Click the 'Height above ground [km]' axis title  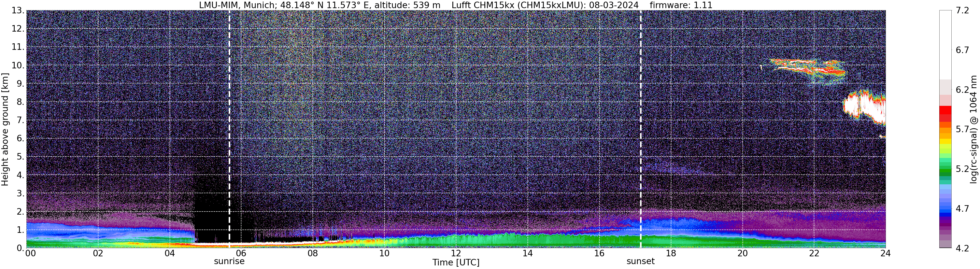pos(5,129)
